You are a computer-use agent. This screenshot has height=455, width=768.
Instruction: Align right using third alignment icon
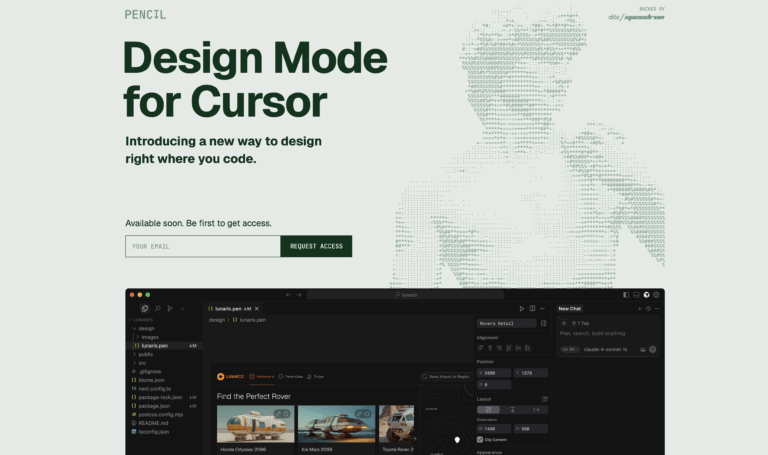click(x=499, y=348)
